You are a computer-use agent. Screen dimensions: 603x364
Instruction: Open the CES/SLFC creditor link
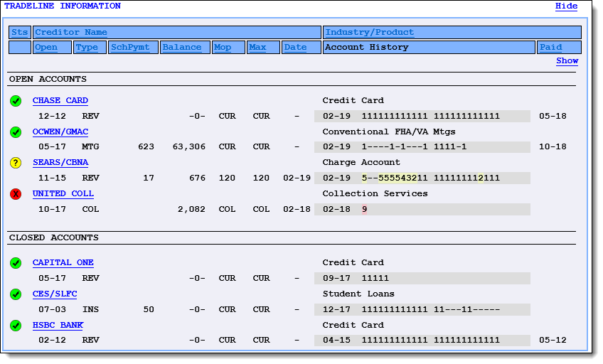55,294
